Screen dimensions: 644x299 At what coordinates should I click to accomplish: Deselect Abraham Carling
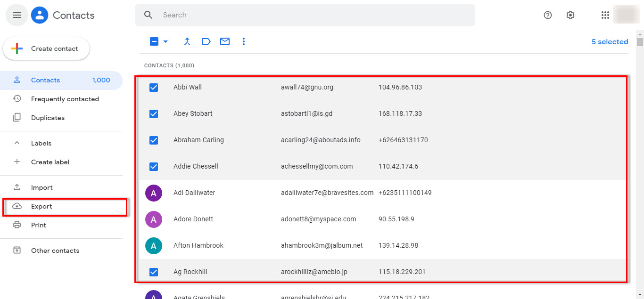click(x=154, y=140)
